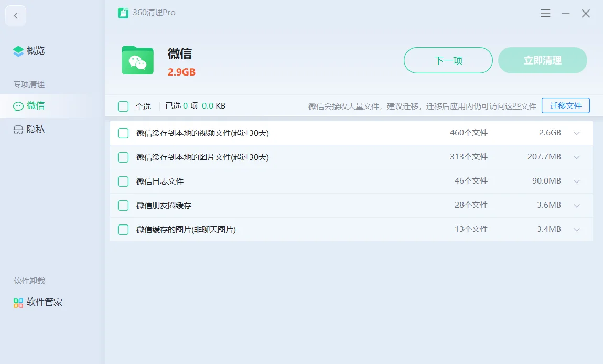Click the 微信会接收大量文件 migration hint text
The height and width of the screenshot is (364, 603).
[422, 106]
